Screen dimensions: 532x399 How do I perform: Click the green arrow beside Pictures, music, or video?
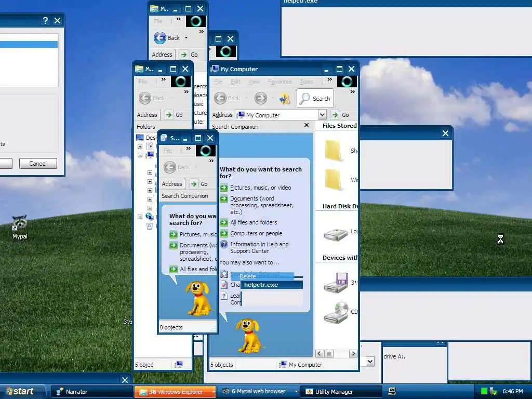tap(223, 188)
